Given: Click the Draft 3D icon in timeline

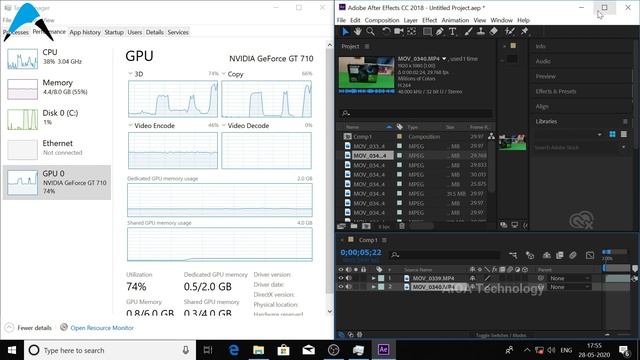Looking at the screenshot, I should pos(530,255).
